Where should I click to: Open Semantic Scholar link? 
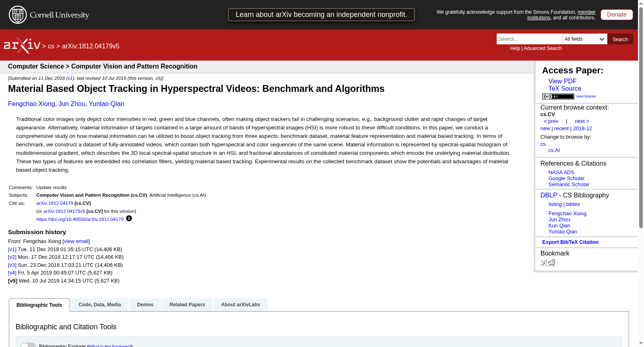coord(569,185)
